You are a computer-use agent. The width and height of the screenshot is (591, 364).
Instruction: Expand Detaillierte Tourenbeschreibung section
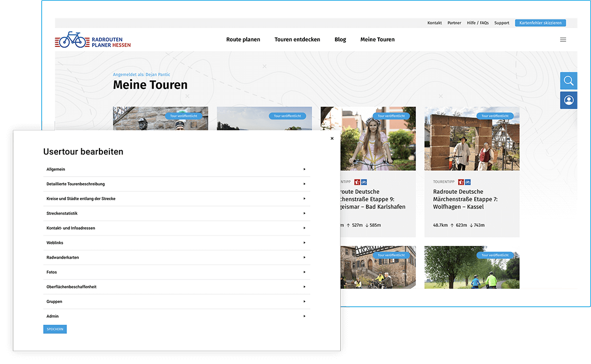pos(176,184)
